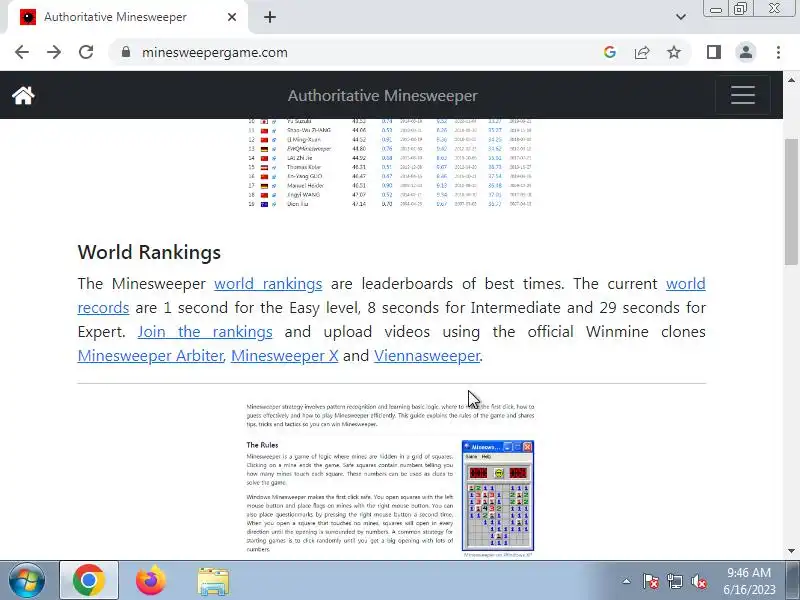Screen dimensions: 800x600
Task: Open the Windows Start menu
Action: (x=27, y=581)
